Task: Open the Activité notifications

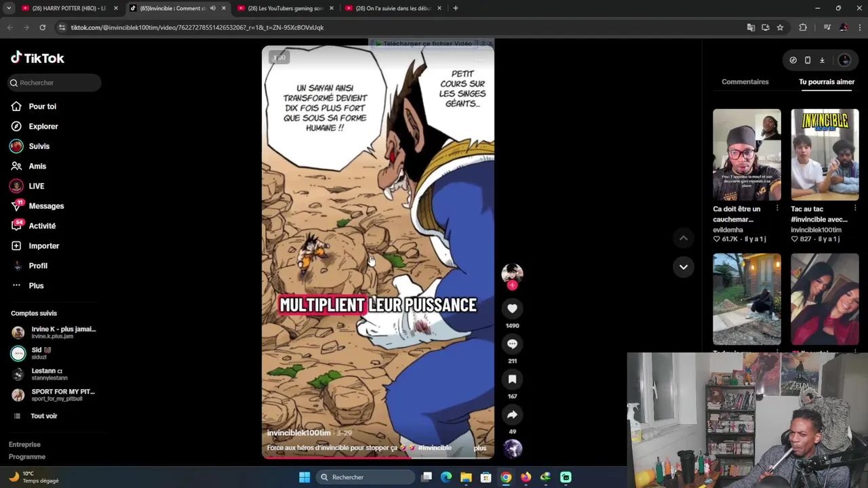Action: 42,226
